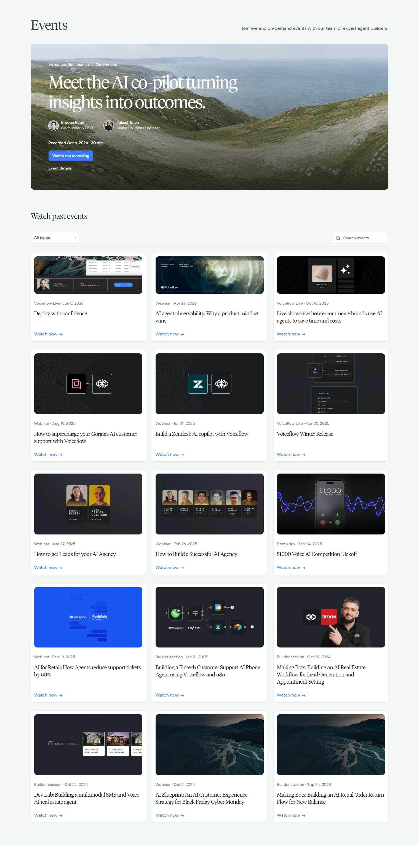Focus the Search events input field
This screenshot has height=868, width=419.
pos(360,238)
